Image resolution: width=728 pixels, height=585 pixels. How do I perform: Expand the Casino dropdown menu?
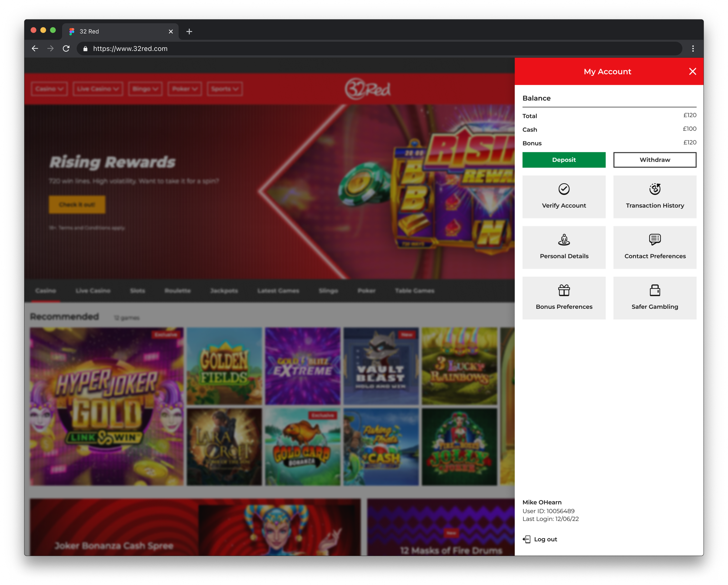49,89
